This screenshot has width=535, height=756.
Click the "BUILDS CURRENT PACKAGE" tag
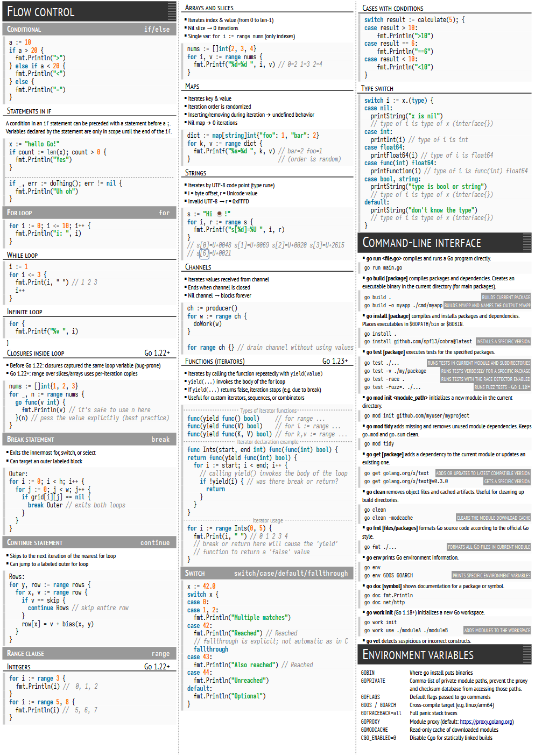(506, 297)
